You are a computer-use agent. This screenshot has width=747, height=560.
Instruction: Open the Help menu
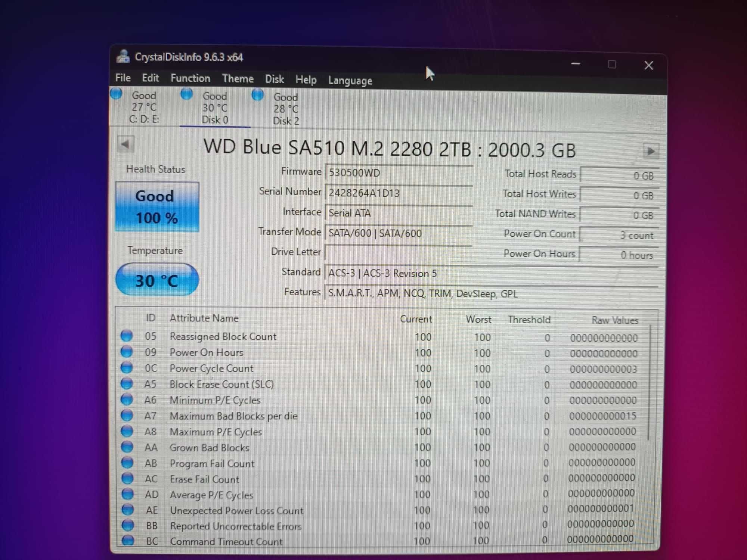click(x=306, y=80)
